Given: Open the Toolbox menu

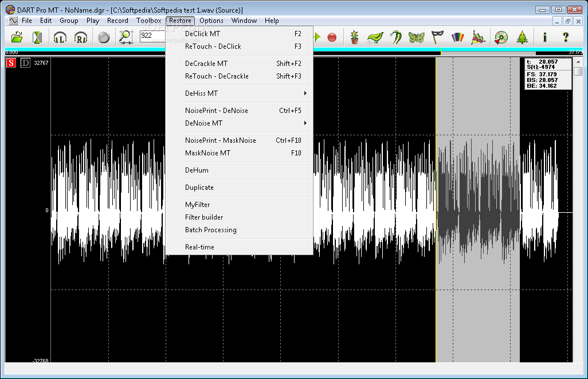Looking at the screenshot, I should pyautogui.click(x=149, y=21).
